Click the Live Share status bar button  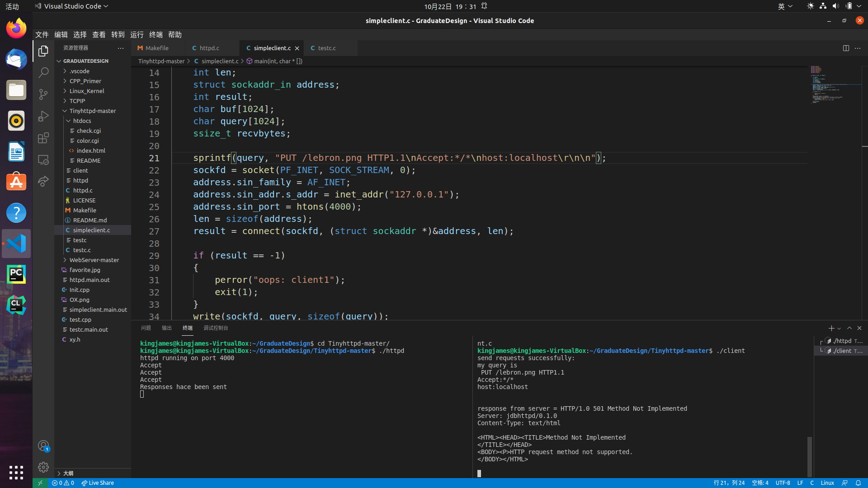pos(97,483)
